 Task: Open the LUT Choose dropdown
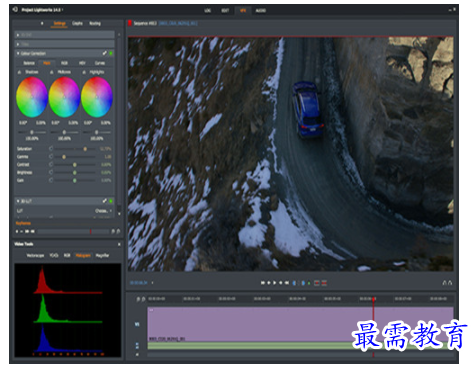[103, 211]
